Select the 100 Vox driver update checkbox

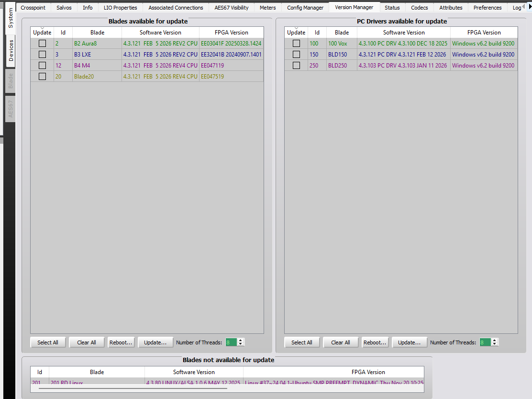[x=296, y=43]
